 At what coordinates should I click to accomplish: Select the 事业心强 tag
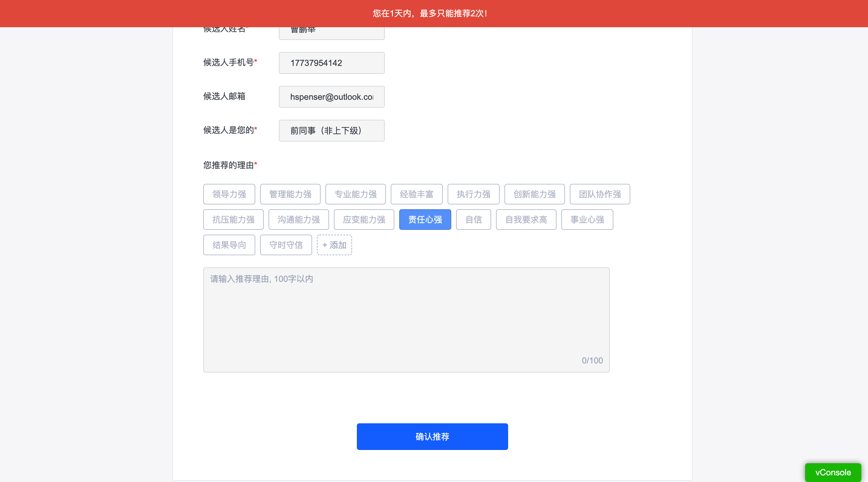coord(587,220)
